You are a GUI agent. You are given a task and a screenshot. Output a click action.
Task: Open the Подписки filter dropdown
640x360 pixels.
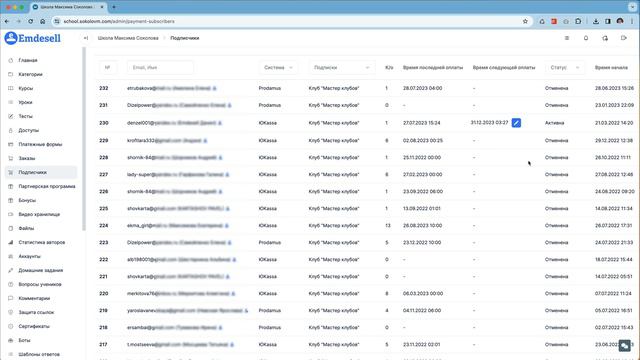(341, 67)
